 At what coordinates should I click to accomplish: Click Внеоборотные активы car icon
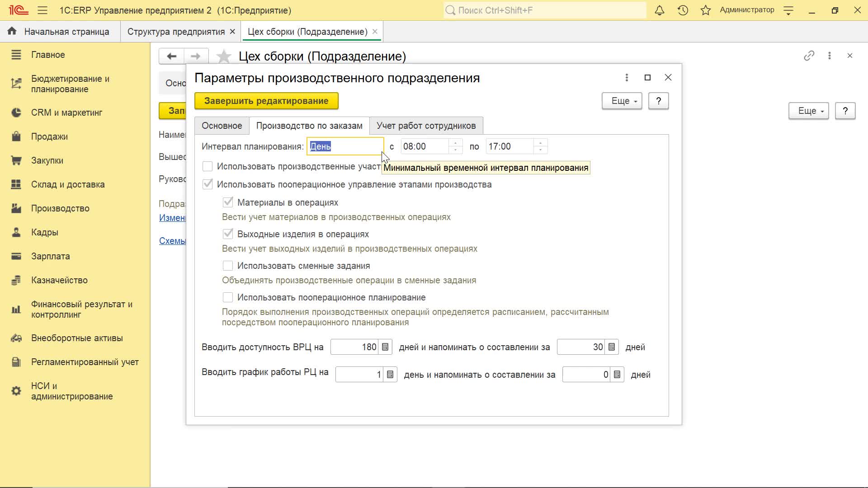tap(16, 338)
